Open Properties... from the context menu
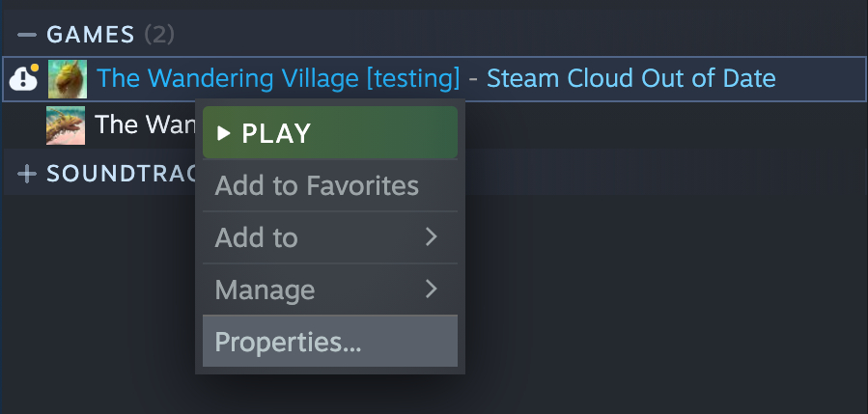This screenshot has height=414, width=868. tap(330, 341)
